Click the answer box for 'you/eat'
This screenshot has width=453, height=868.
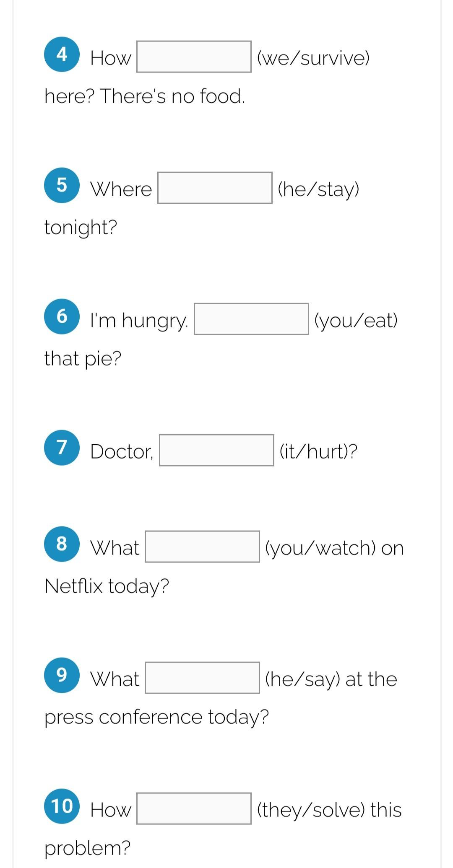click(x=251, y=319)
